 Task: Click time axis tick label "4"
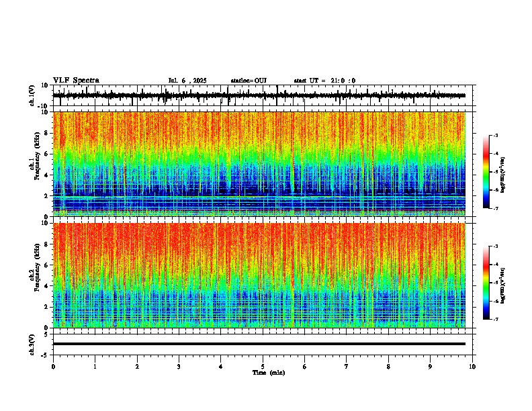tap(221, 367)
